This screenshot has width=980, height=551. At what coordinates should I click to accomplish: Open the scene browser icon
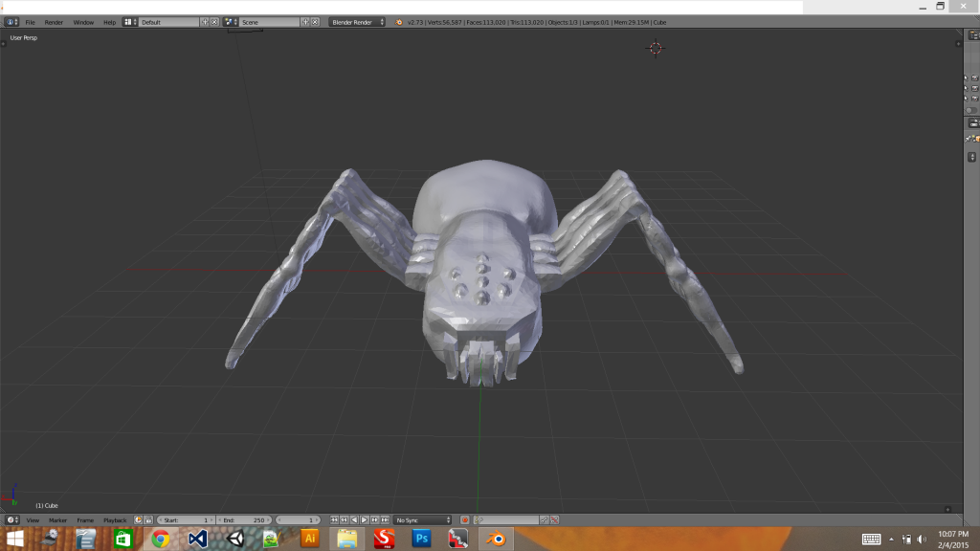pos(231,22)
